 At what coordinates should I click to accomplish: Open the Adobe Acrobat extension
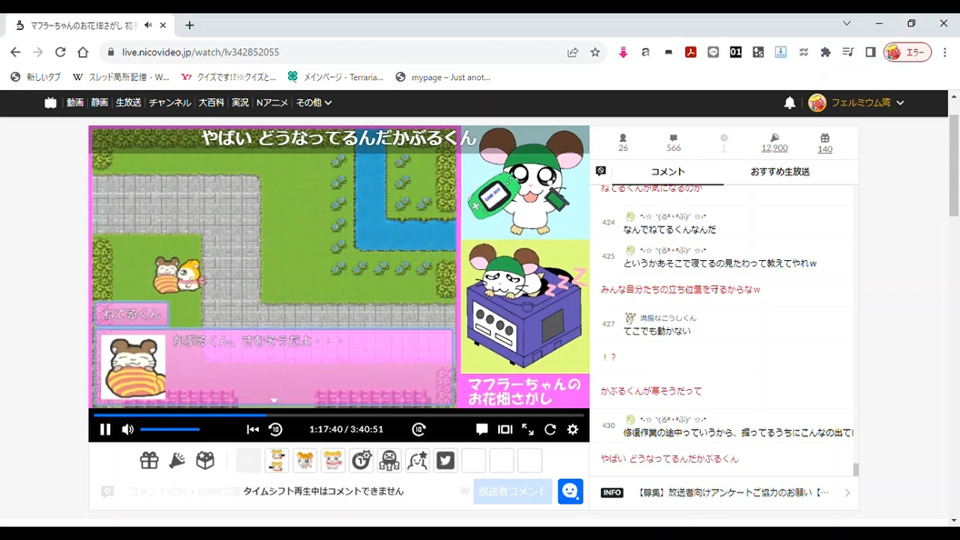coord(691,52)
